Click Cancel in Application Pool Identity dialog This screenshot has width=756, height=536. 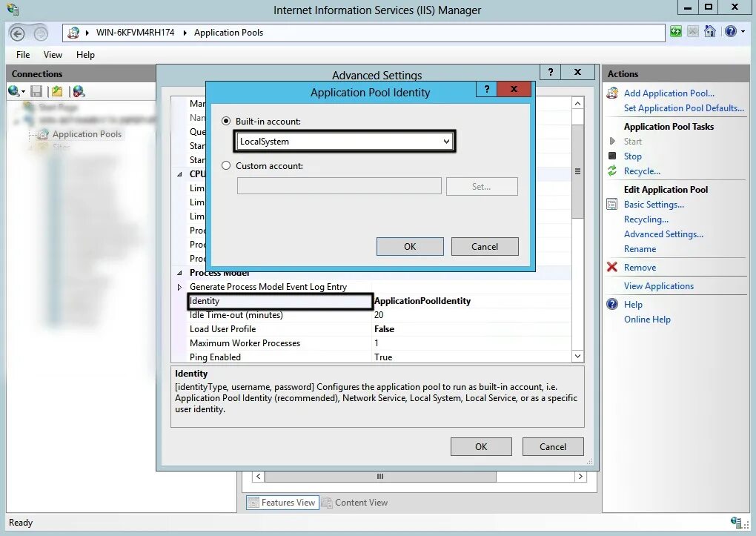[x=485, y=247]
